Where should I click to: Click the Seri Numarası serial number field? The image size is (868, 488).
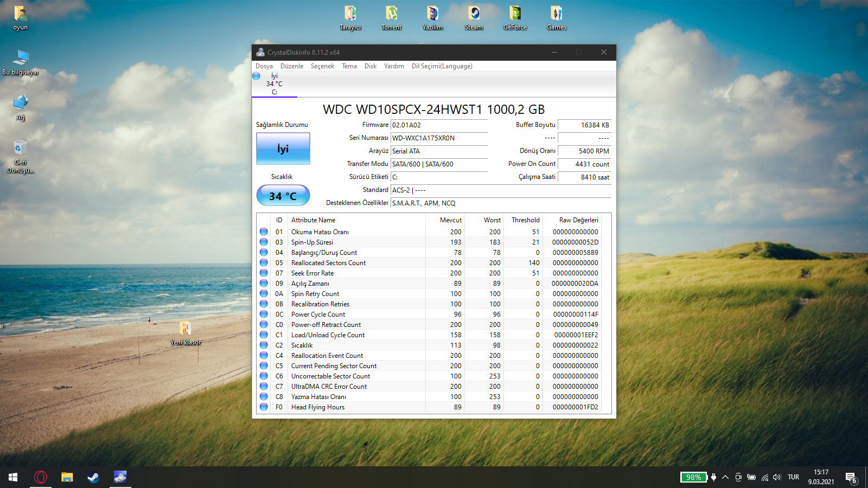click(438, 138)
